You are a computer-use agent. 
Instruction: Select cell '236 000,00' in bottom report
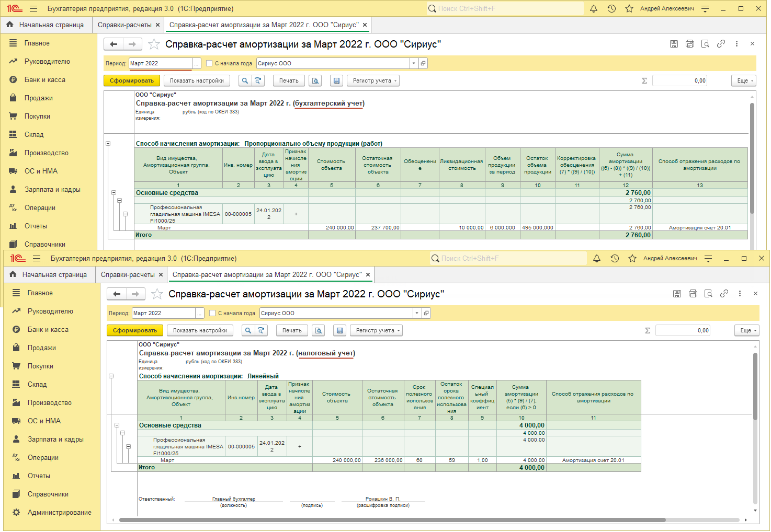[x=383, y=460]
